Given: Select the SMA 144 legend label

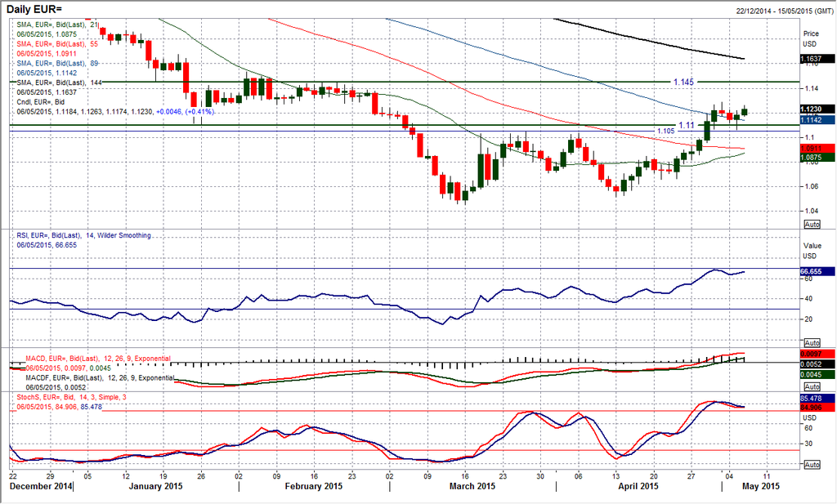Looking at the screenshot, I should [x=58, y=83].
